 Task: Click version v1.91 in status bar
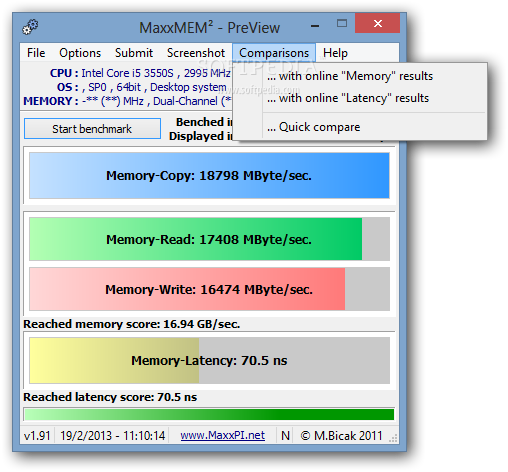tap(37, 436)
